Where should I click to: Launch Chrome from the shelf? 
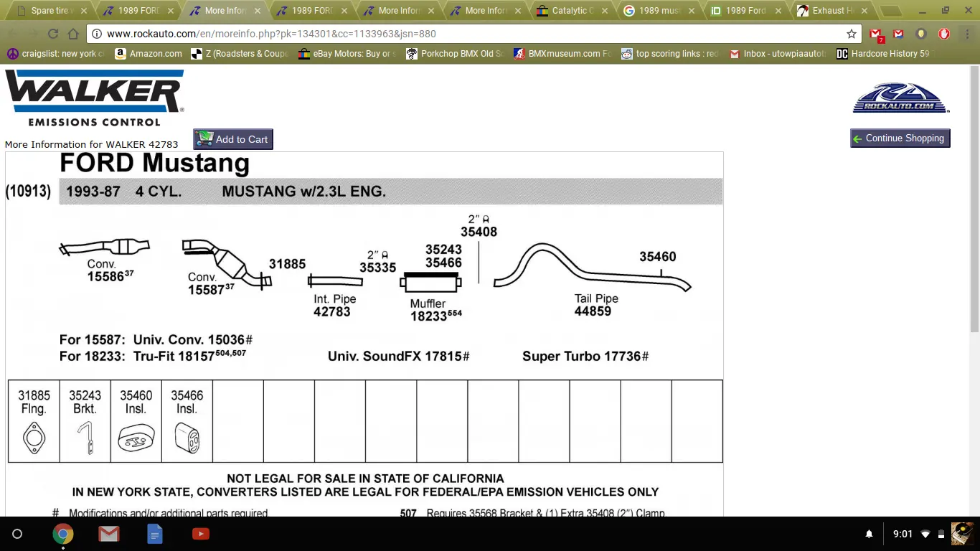(63, 534)
